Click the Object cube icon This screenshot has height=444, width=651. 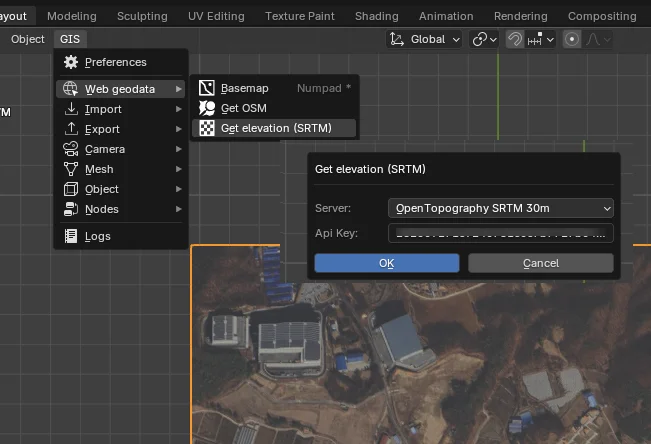coord(71,189)
